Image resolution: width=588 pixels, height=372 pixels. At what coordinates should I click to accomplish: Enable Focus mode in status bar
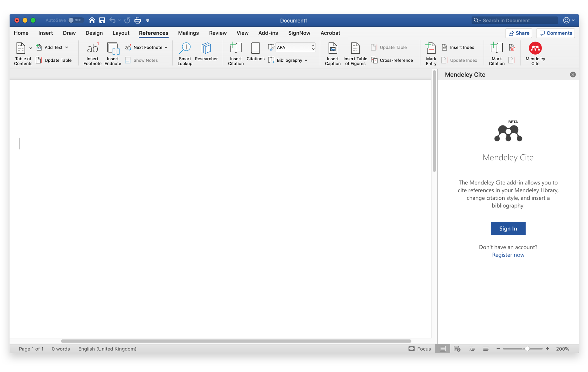(x=420, y=349)
